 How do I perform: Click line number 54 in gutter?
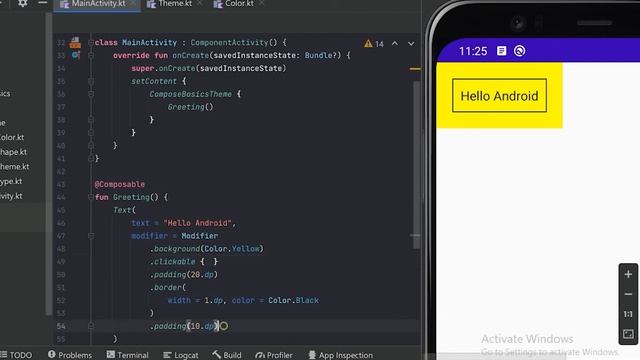coord(61,326)
